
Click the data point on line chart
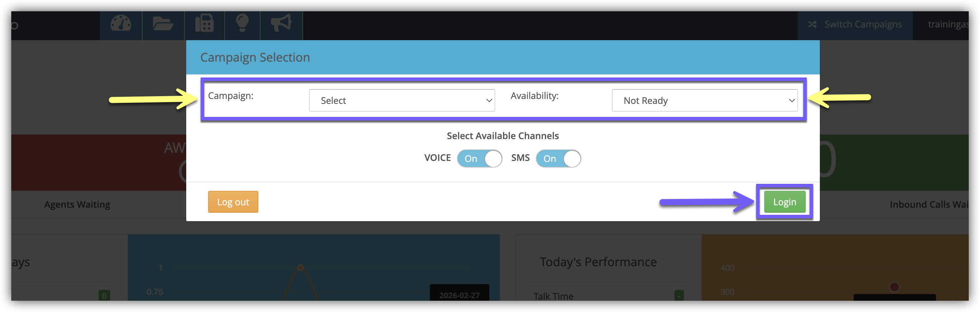(x=300, y=268)
